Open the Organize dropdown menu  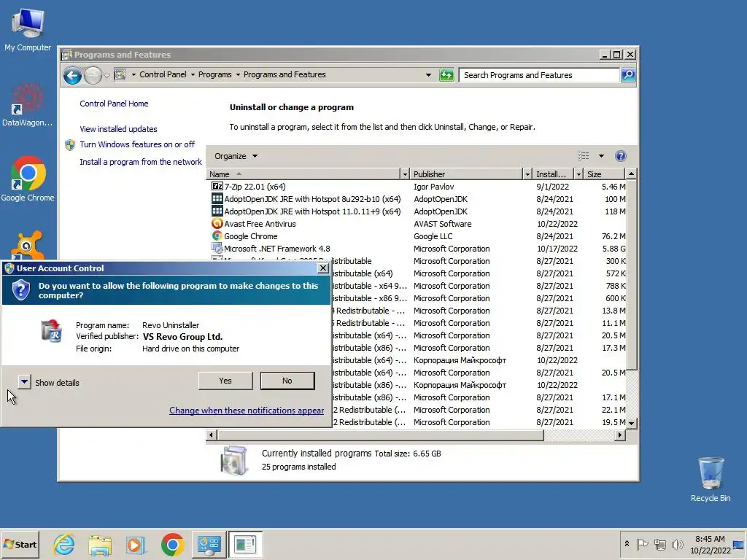click(236, 156)
